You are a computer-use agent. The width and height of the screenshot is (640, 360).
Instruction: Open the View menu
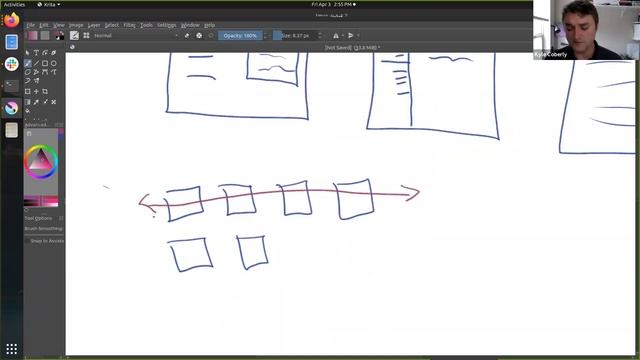click(x=59, y=25)
